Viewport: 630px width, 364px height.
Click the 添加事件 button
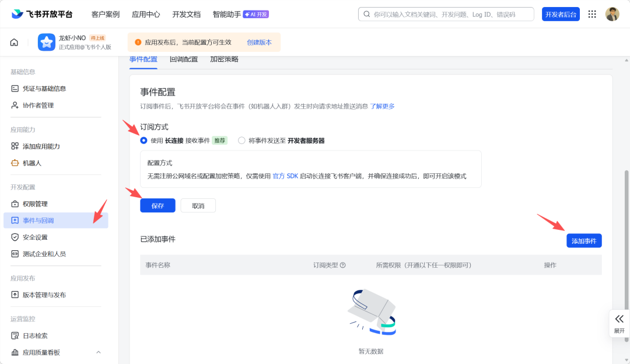point(583,240)
